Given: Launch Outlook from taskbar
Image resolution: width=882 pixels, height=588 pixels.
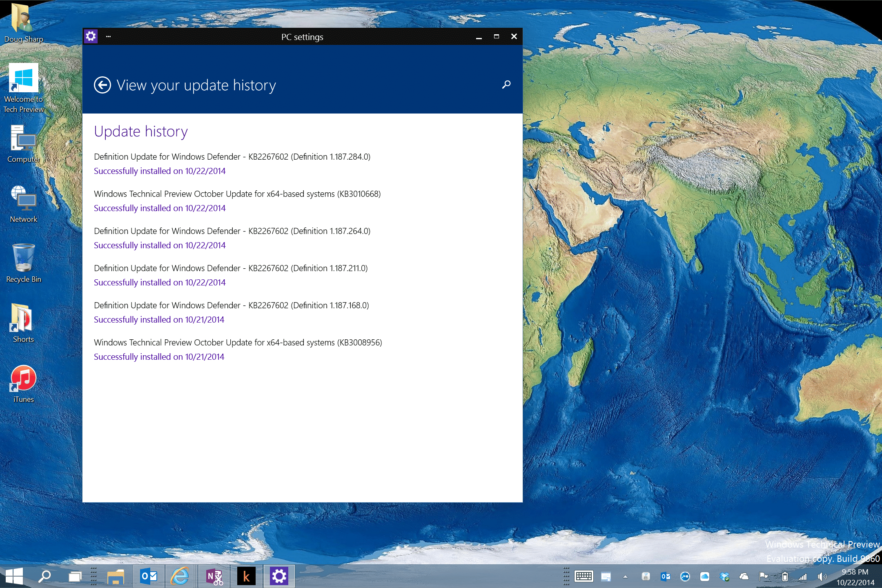Looking at the screenshot, I should click(x=149, y=576).
